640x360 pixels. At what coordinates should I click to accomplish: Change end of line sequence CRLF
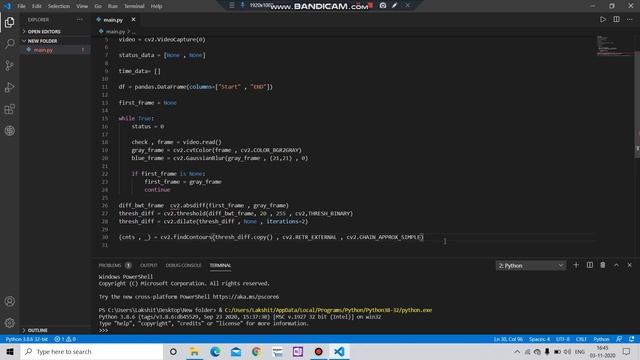tap(581, 339)
